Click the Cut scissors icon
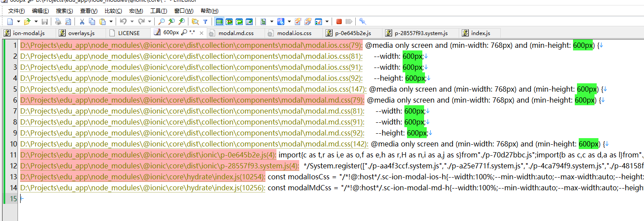 (x=82, y=21)
